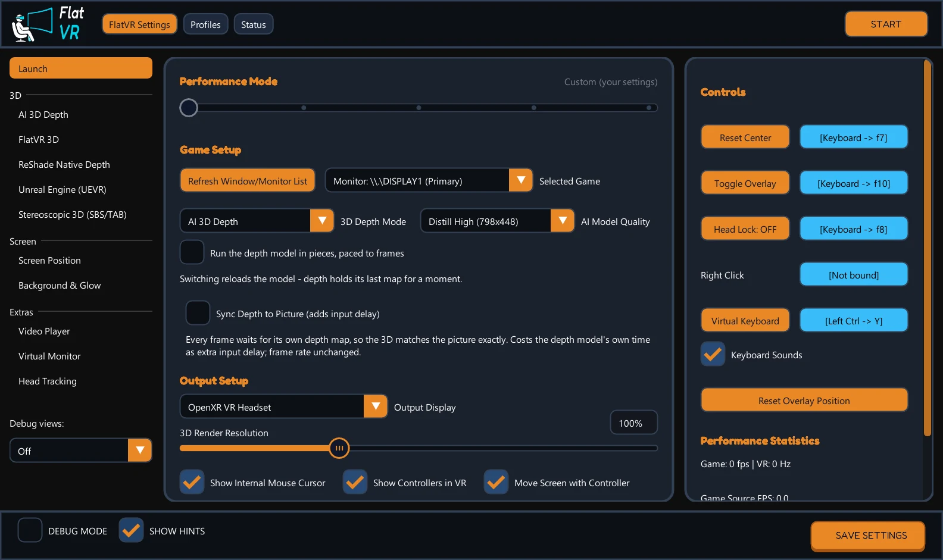Viewport: 943px width, 560px height.
Task: Open ReShade Native Depth page
Action: (x=64, y=165)
